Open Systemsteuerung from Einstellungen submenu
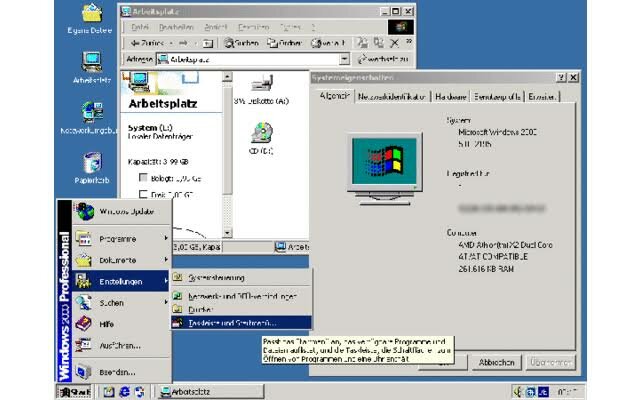 242,278
